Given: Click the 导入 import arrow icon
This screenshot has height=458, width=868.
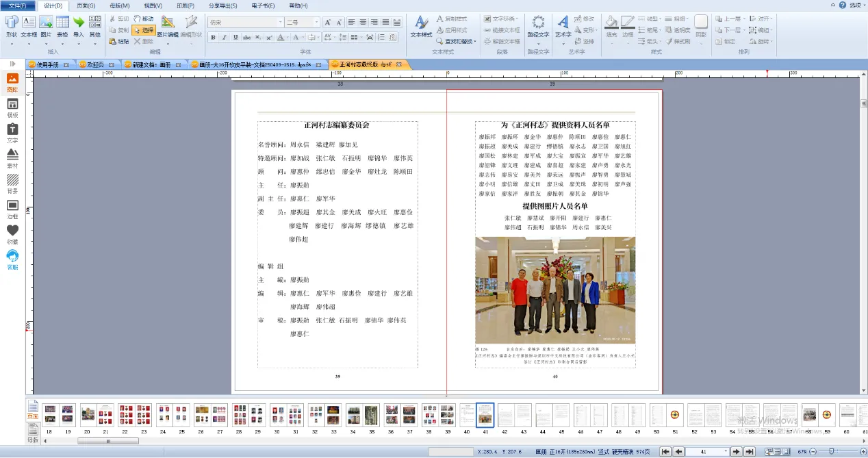Looking at the screenshot, I should 79,25.
